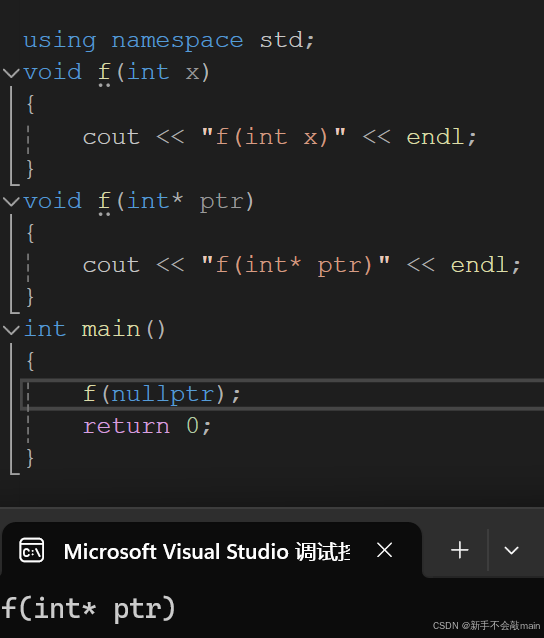Click the console output f(int* ptr)
The height and width of the screenshot is (638, 544).
point(88,609)
